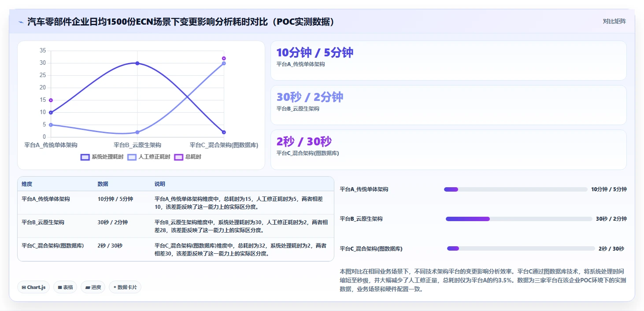Screen dimensions: 644x311
Task: Click the 系统处理耗时 point at 平台C
Action: [x=224, y=132]
